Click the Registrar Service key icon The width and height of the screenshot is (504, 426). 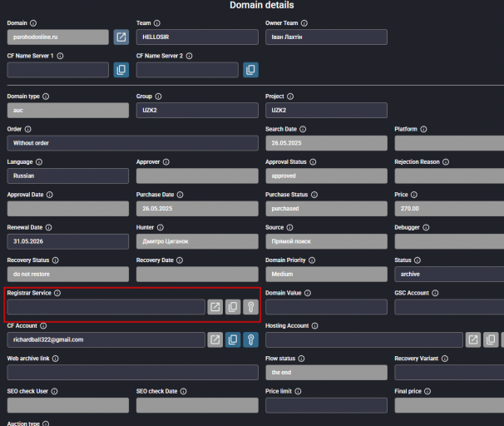click(x=251, y=307)
